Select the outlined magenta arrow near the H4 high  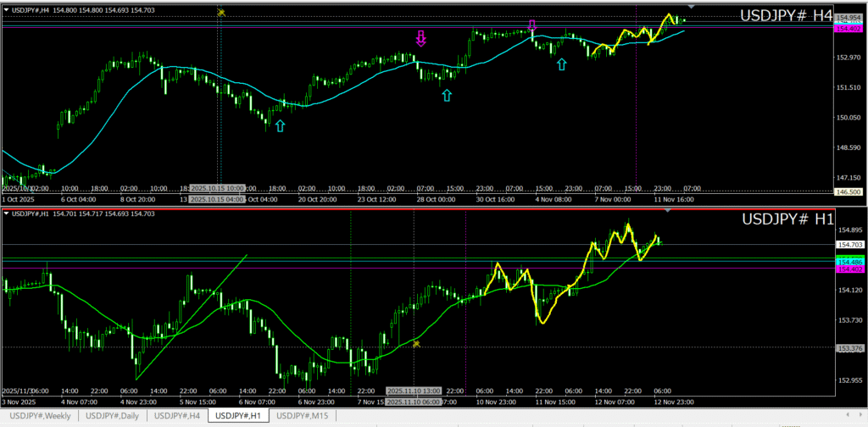coord(532,25)
